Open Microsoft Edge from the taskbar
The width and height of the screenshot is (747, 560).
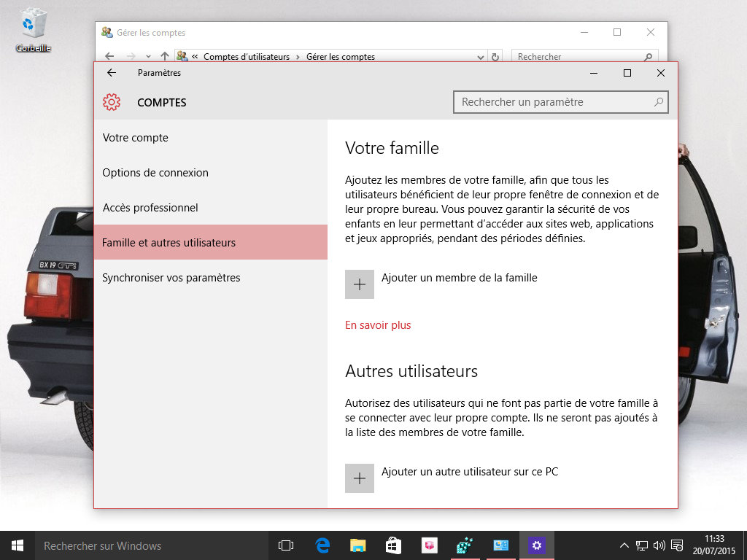click(x=321, y=545)
